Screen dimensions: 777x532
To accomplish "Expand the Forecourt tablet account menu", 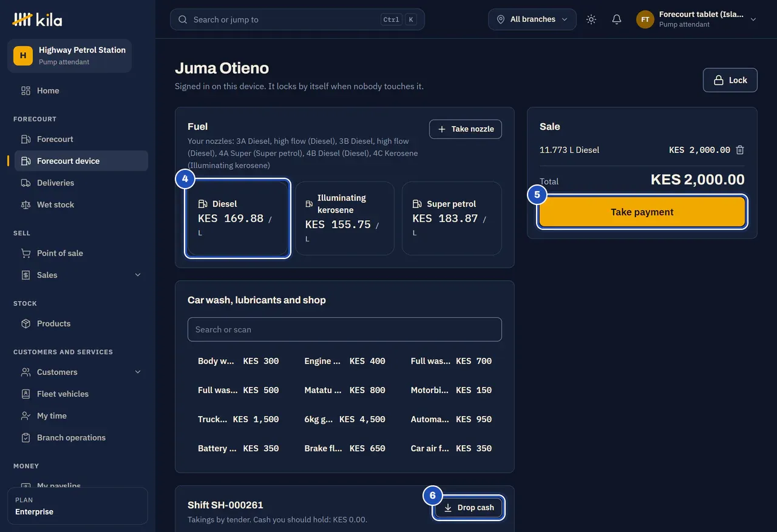I will click(x=697, y=19).
